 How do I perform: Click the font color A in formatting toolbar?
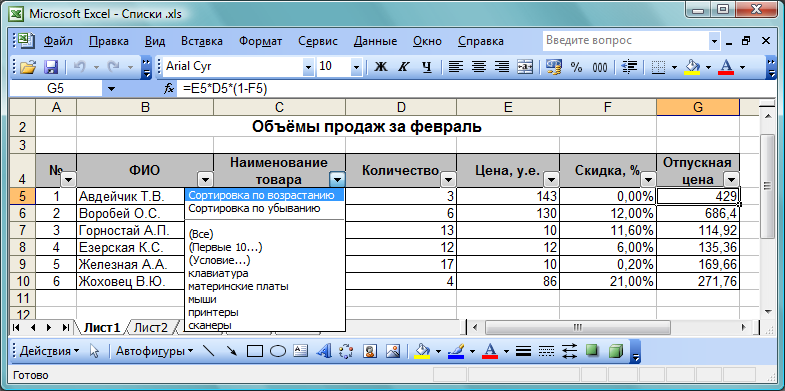point(726,67)
